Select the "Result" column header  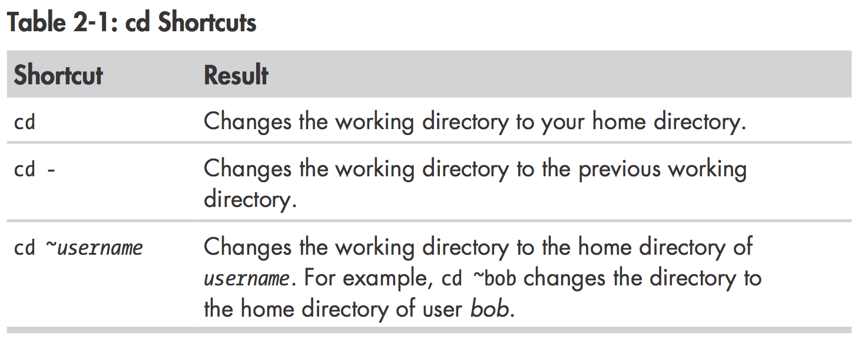236,75
